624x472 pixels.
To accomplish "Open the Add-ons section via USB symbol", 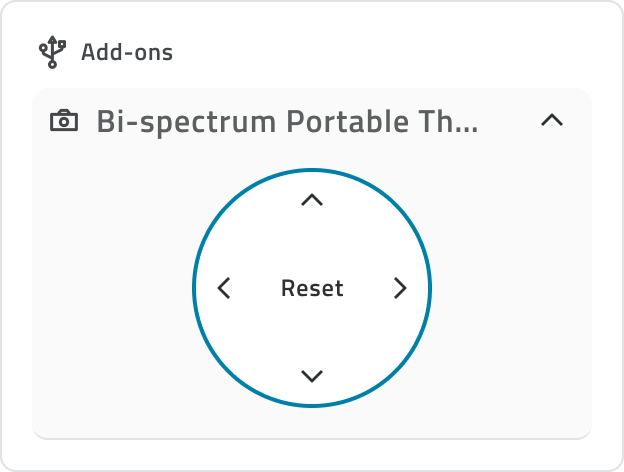I will click(52, 52).
